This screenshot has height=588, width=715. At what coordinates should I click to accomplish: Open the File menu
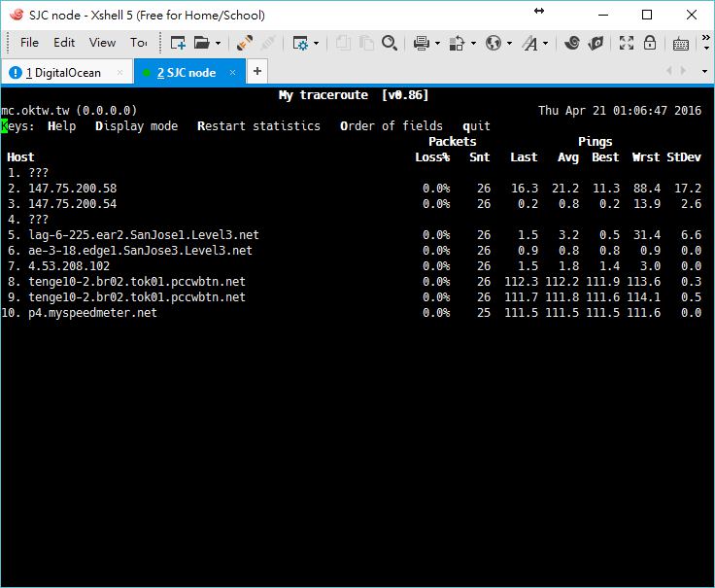pyautogui.click(x=29, y=43)
